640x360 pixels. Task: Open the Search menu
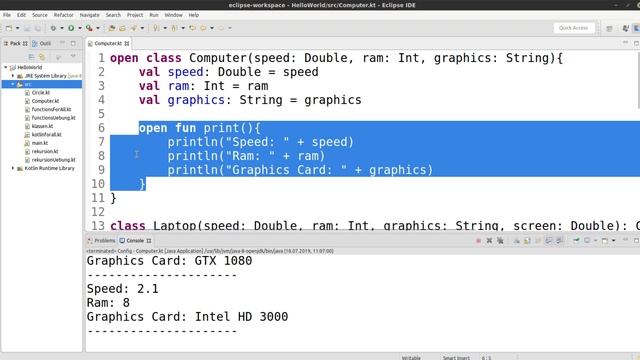(113, 15)
